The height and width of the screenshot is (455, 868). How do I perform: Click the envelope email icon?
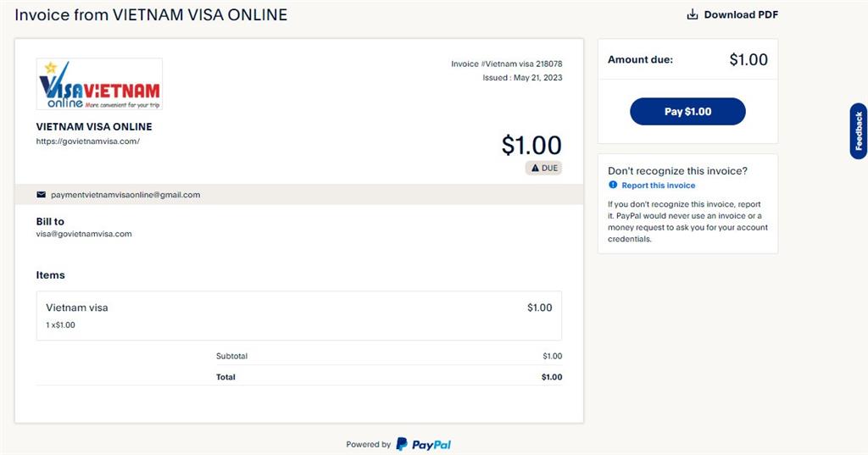pyautogui.click(x=41, y=194)
